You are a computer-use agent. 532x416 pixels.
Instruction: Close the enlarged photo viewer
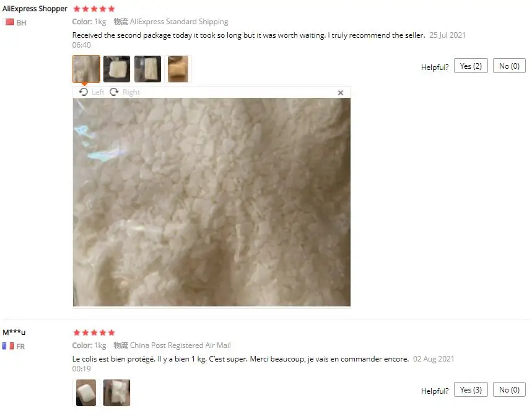coord(341,93)
